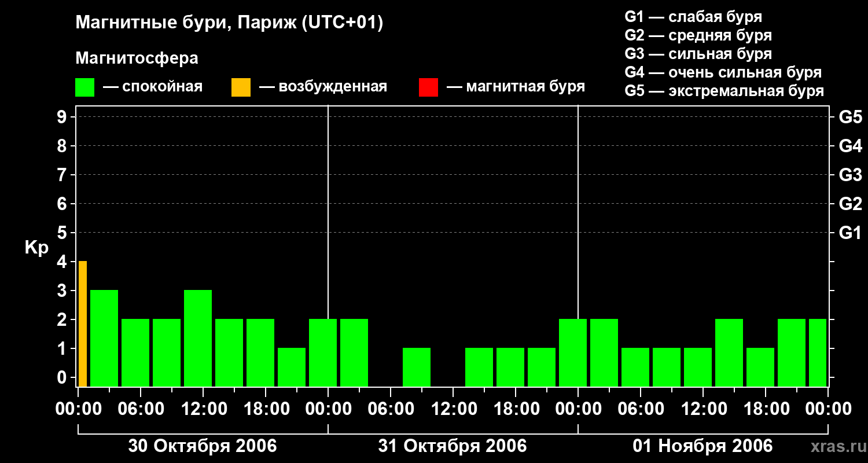Select "G4 — очень сильная буря" text
The height and width of the screenshot is (463, 868).
pyautogui.click(x=723, y=72)
